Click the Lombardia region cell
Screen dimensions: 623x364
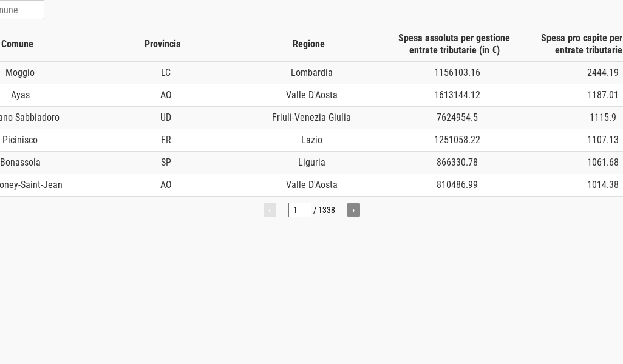[311, 72]
